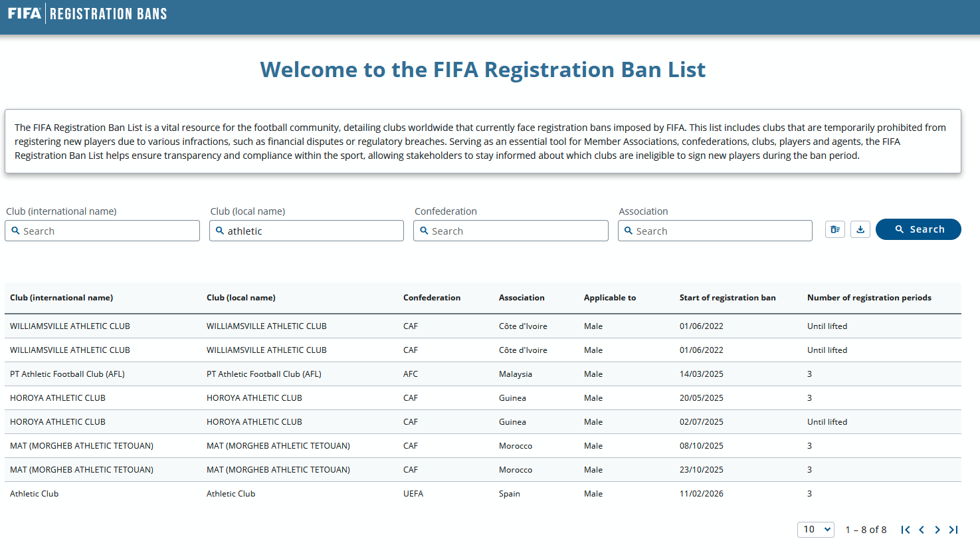Sort by Start of registration ban column

pos(727,298)
